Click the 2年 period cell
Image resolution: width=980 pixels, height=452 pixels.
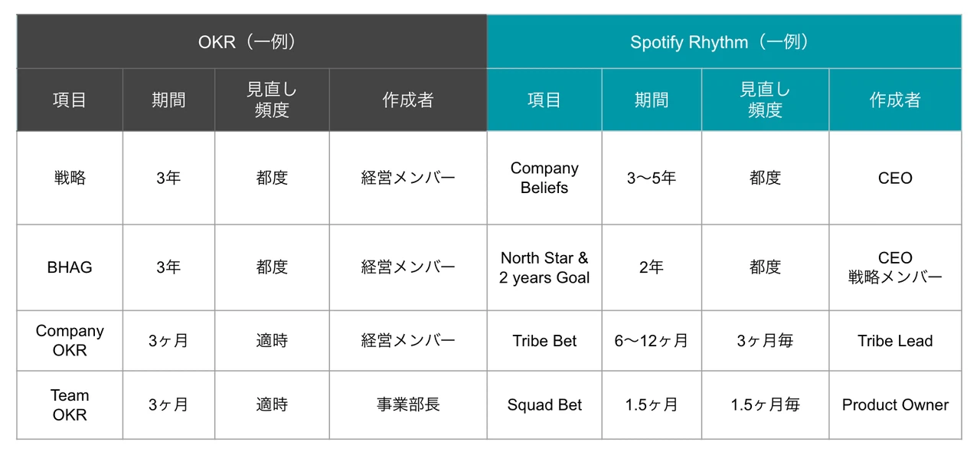(x=652, y=267)
